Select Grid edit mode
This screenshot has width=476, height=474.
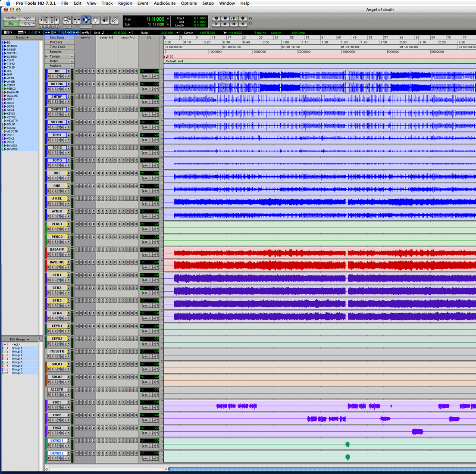tap(27, 23)
